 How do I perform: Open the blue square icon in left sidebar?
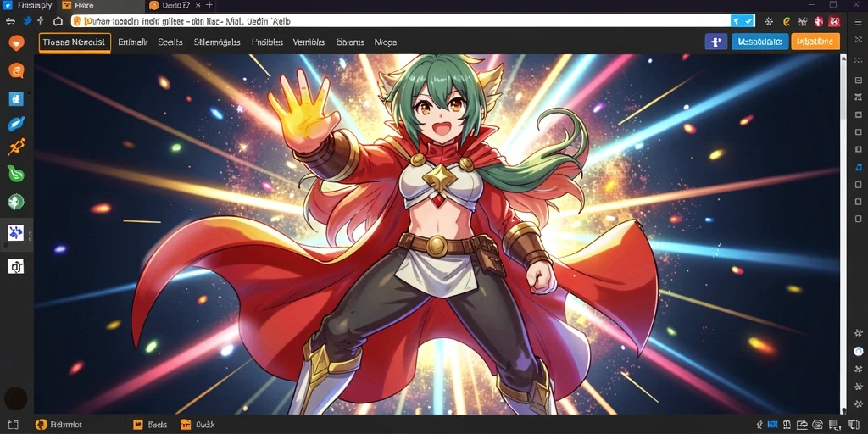coord(16,98)
